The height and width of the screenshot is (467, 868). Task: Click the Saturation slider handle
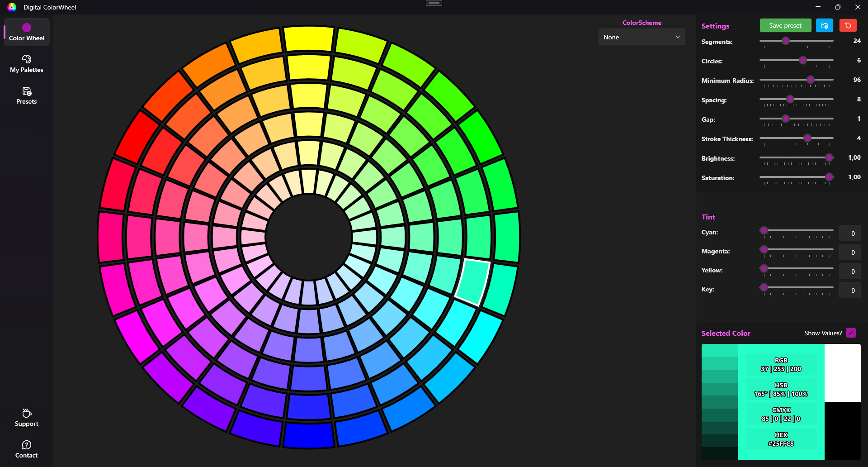828,177
